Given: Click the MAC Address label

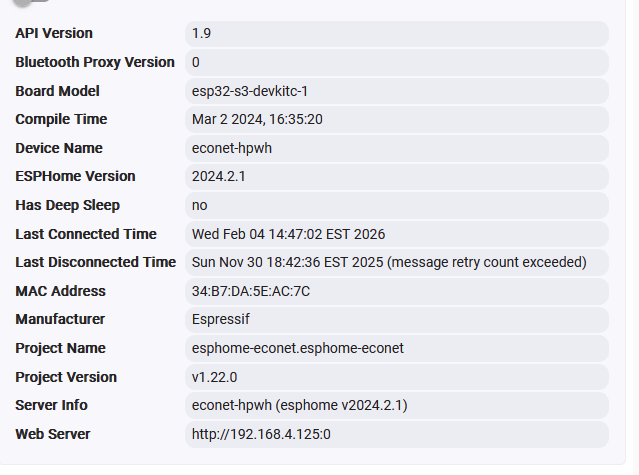Looking at the screenshot, I should pos(60,291).
